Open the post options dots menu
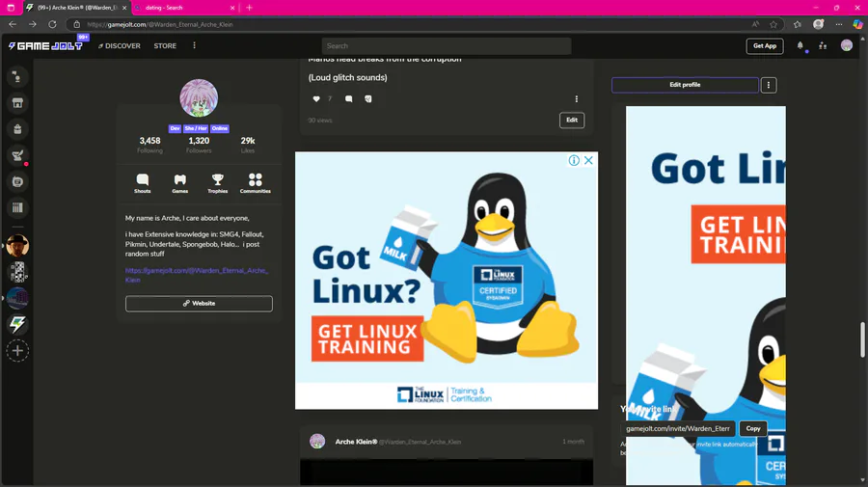Image resolution: width=868 pixels, height=487 pixels. click(577, 99)
